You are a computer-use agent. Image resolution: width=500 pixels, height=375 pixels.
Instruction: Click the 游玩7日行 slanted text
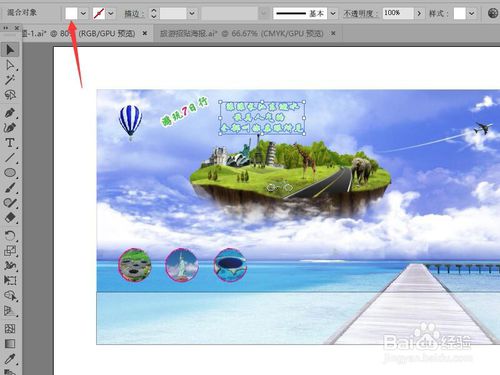pos(184,111)
